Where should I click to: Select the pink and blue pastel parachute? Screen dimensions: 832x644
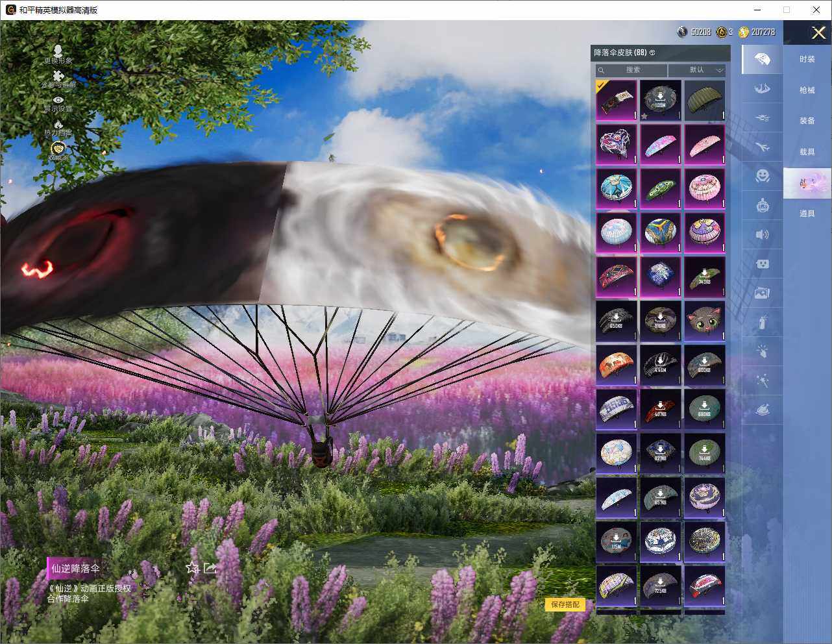660,144
